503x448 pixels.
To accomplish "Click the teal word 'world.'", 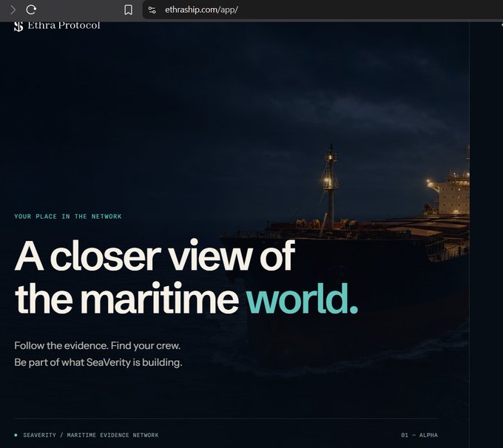I will 303,298.
